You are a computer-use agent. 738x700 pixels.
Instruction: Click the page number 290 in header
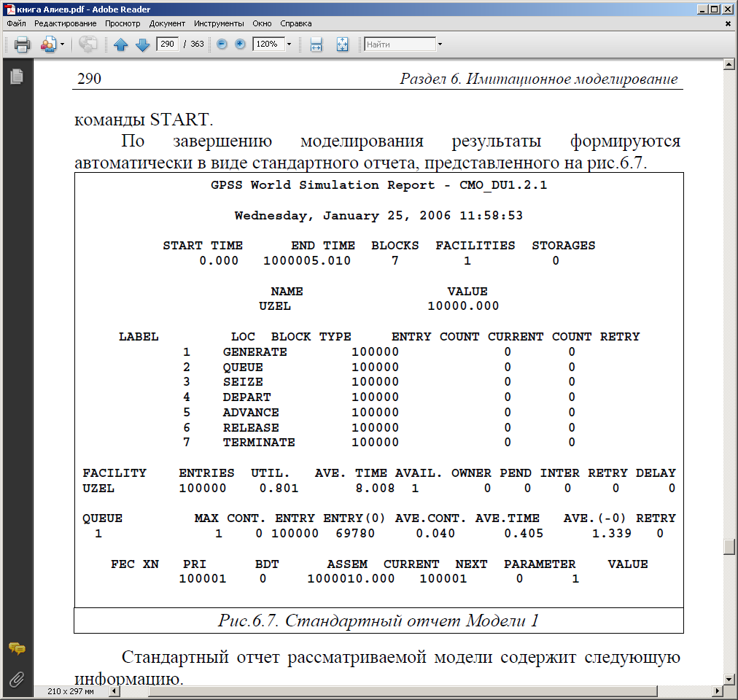pyautogui.click(x=89, y=79)
